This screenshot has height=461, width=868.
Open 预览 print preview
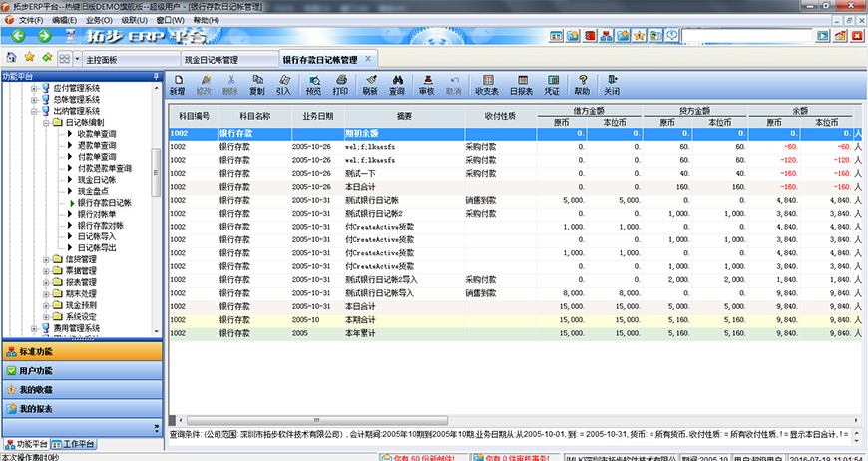point(313,84)
